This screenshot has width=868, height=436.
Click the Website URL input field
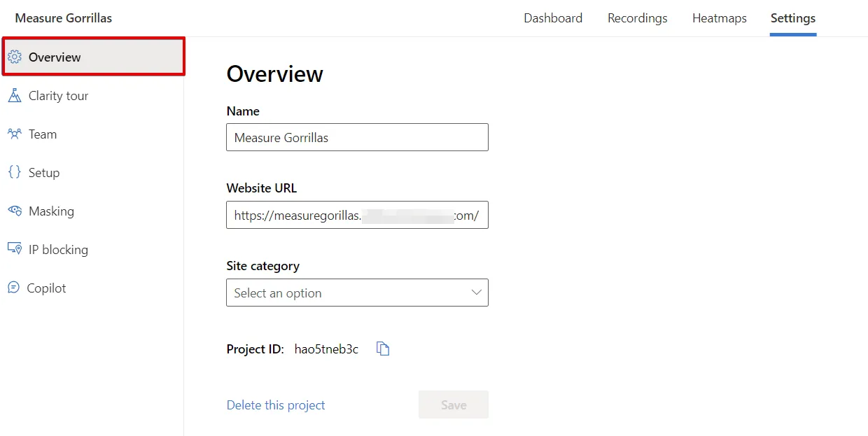pos(357,216)
